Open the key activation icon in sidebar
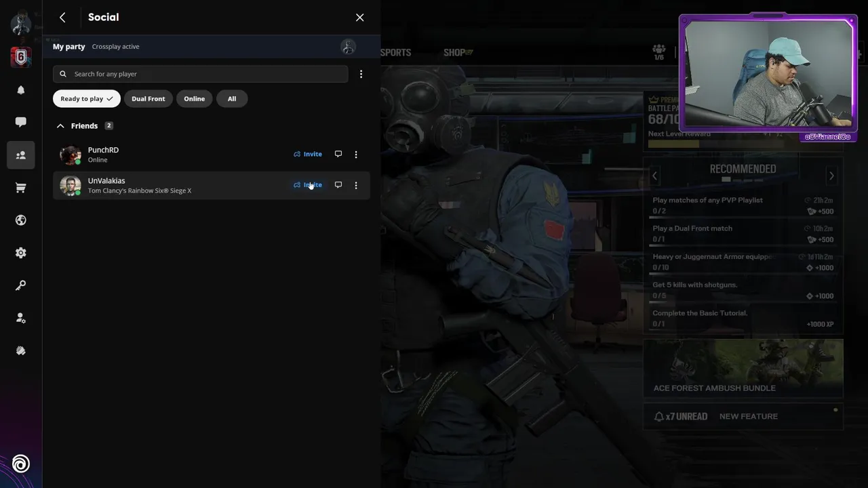The image size is (868, 488). [21, 285]
